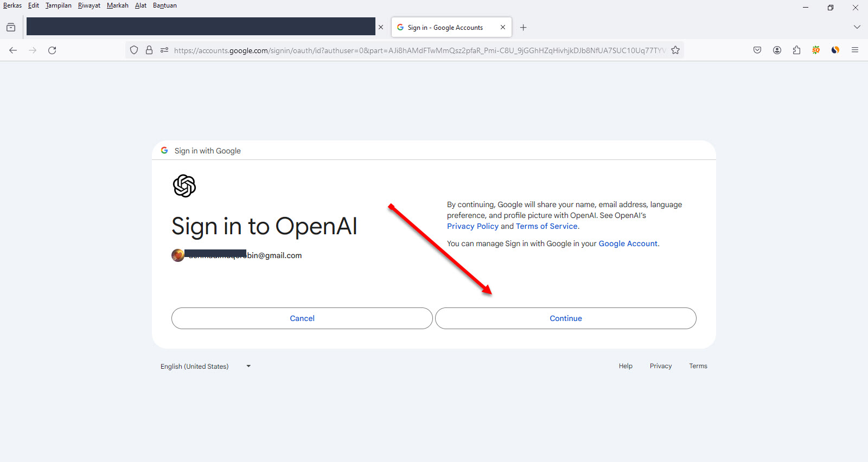Bookmark this page with the star icon
This screenshot has height=462, width=868.
click(675, 50)
